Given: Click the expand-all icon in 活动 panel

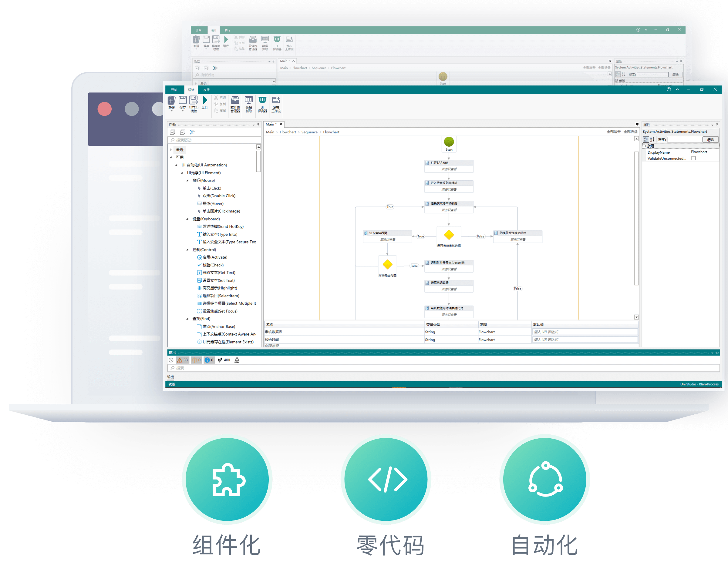Looking at the screenshot, I should coord(173,132).
